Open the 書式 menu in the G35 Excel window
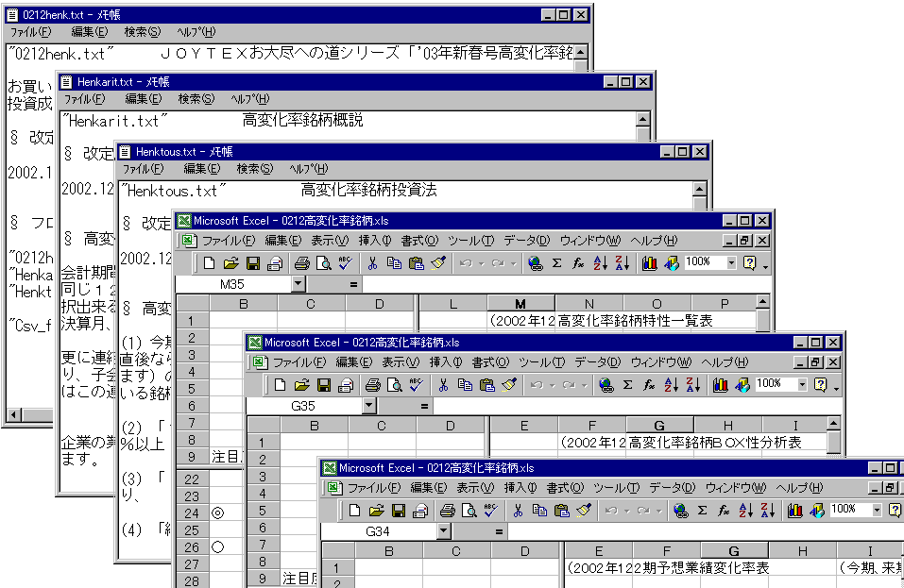The height and width of the screenshot is (588, 904). [x=490, y=362]
